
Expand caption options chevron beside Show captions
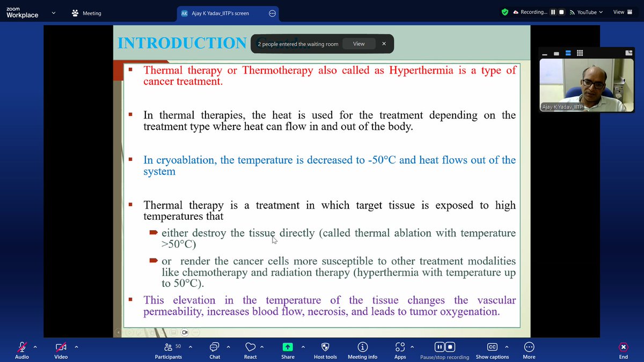[x=507, y=346]
